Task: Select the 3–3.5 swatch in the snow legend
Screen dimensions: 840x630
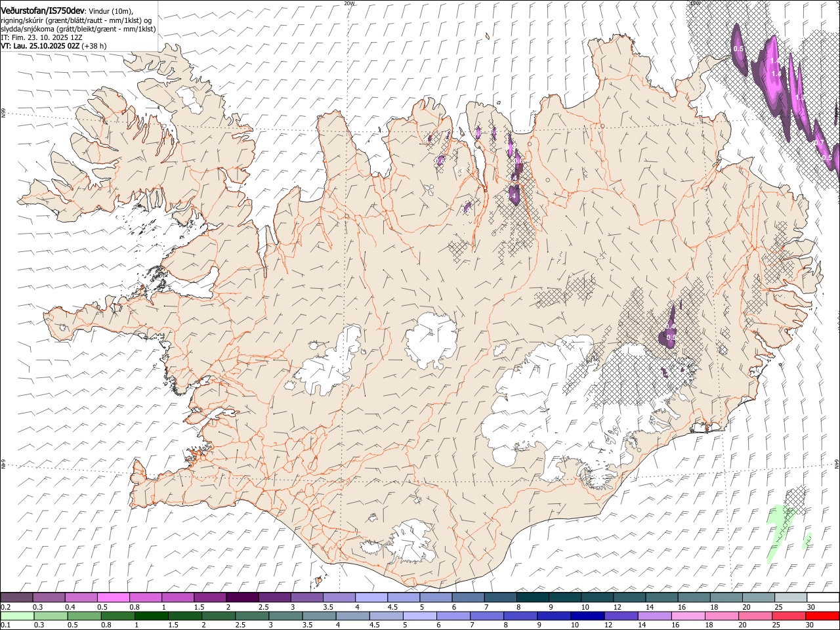Action: pyautogui.click(x=307, y=598)
